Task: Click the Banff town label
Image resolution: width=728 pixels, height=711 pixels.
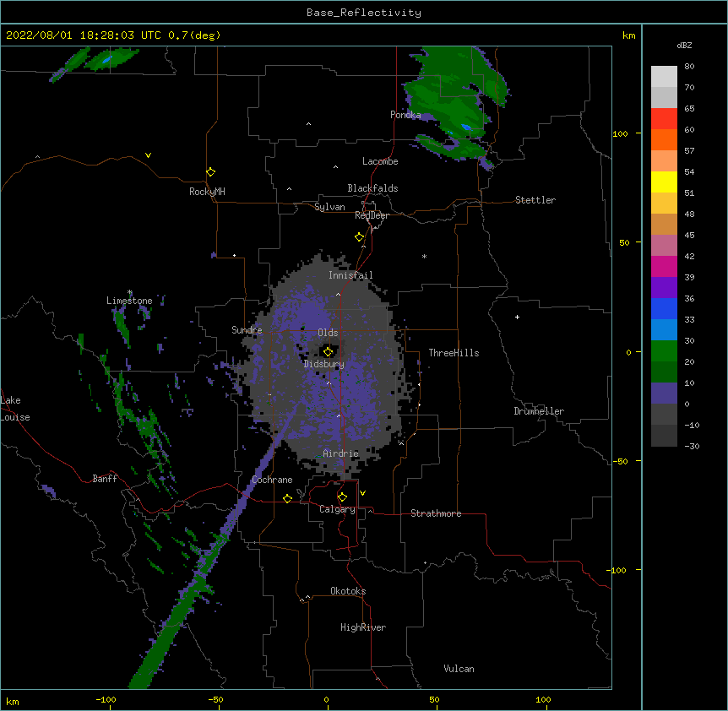Action: click(105, 479)
